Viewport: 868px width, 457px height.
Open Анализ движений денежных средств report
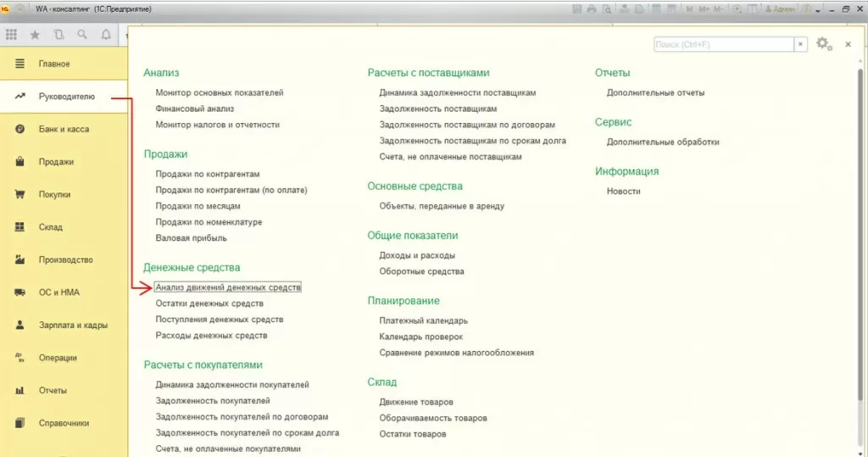click(x=228, y=287)
